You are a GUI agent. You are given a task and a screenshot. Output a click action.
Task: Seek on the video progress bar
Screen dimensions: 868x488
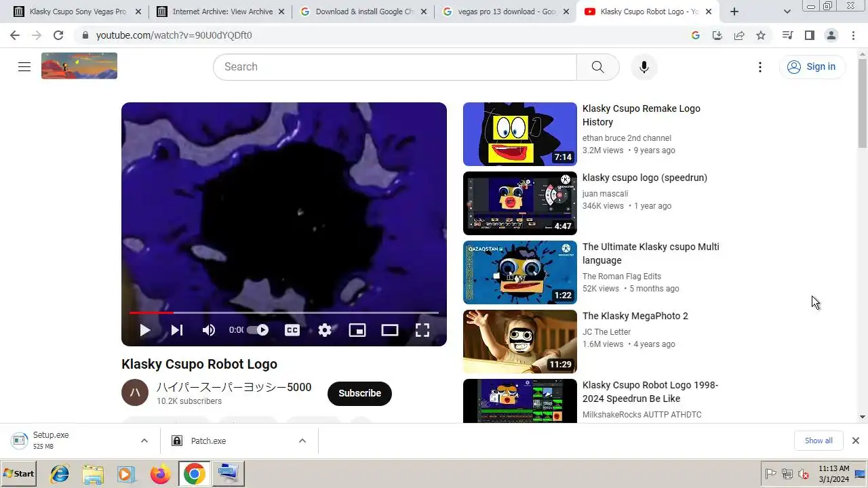pos(284,313)
